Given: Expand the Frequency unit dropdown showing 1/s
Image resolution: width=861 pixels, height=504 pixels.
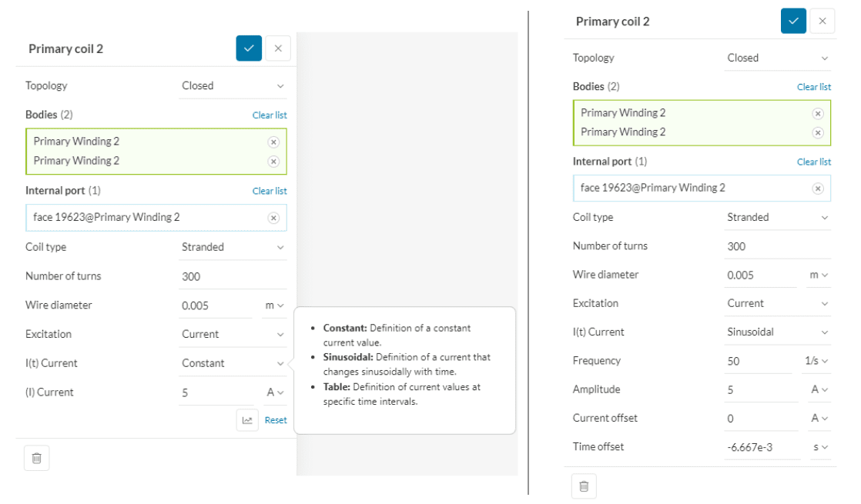Looking at the screenshot, I should (816, 361).
